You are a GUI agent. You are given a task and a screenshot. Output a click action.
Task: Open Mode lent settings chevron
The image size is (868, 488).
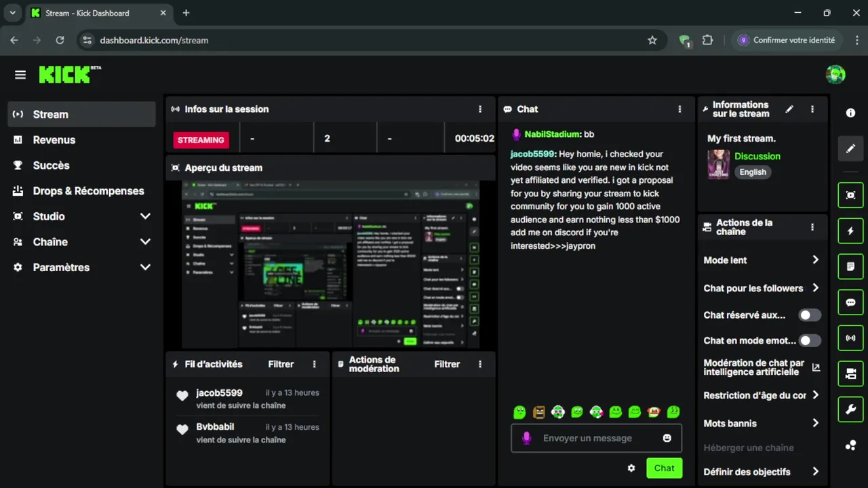(815, 260)
